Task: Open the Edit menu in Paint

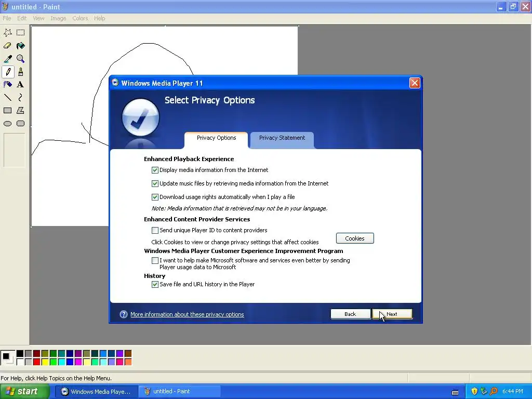Action: click(22, 18)
